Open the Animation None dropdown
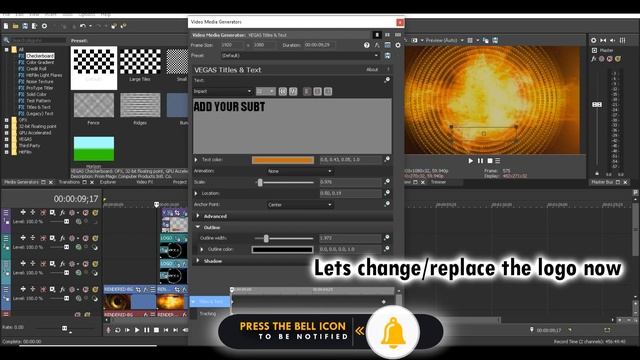This screenshot has width=640, height=360. 300,171
